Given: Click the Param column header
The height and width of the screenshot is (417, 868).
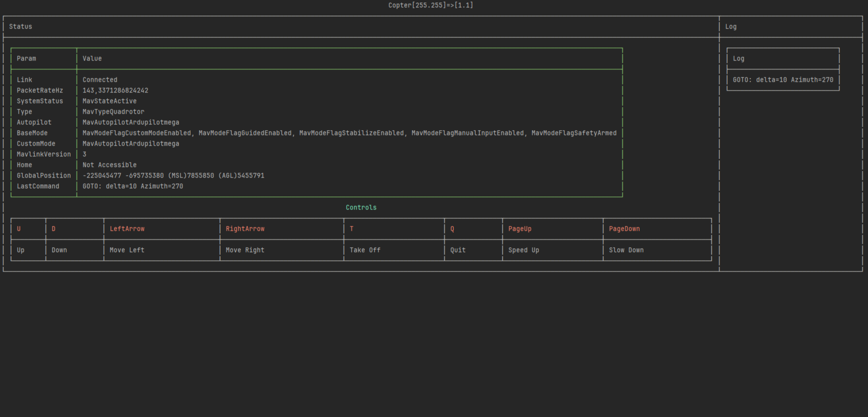Looking at the screenshot, I should pyautogui.click(x=27, y=59).
